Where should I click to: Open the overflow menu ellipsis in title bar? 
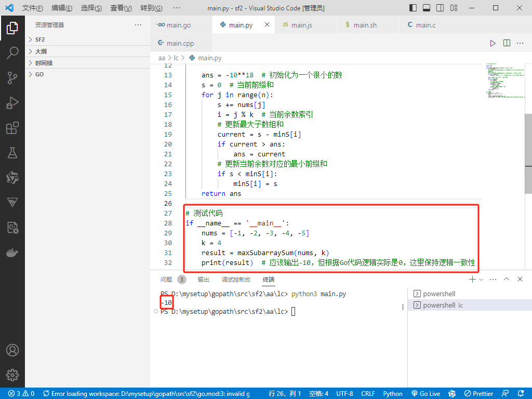pos(177,8)
